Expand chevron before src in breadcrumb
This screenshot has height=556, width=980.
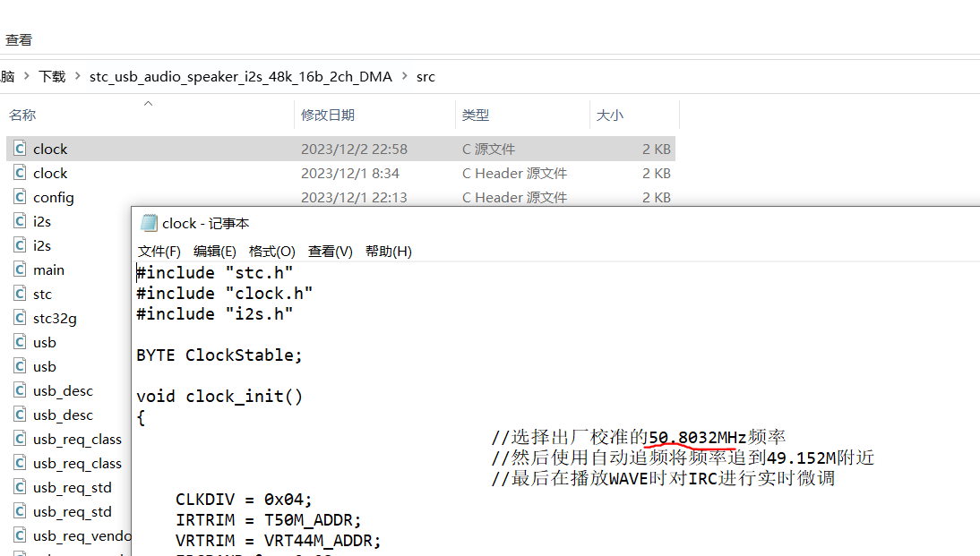tap(404, 76)
